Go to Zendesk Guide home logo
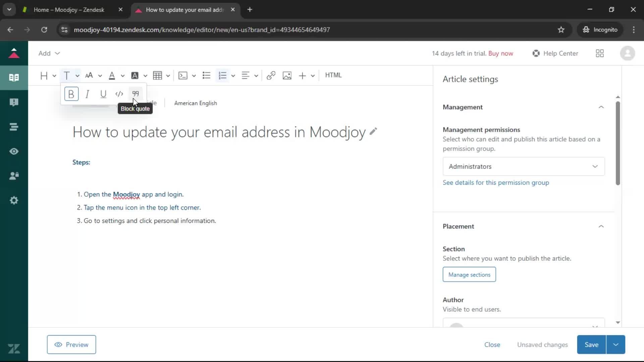644x362 pixels. (14, 53)
